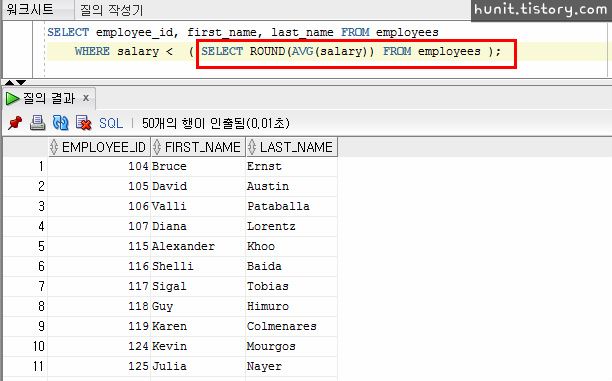This screenshot has height=381, width=612.
Task: Select first name cell Karen
Action: [198, 326]
